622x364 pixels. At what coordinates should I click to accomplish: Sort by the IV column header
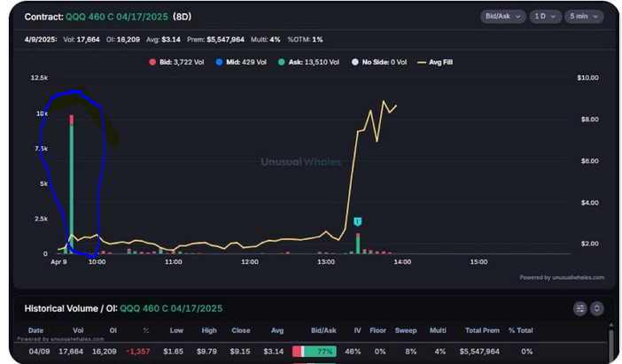pos(357,330)
